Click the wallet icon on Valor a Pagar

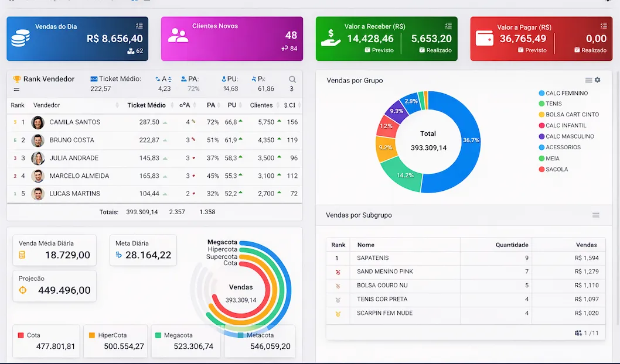point(484,39)
